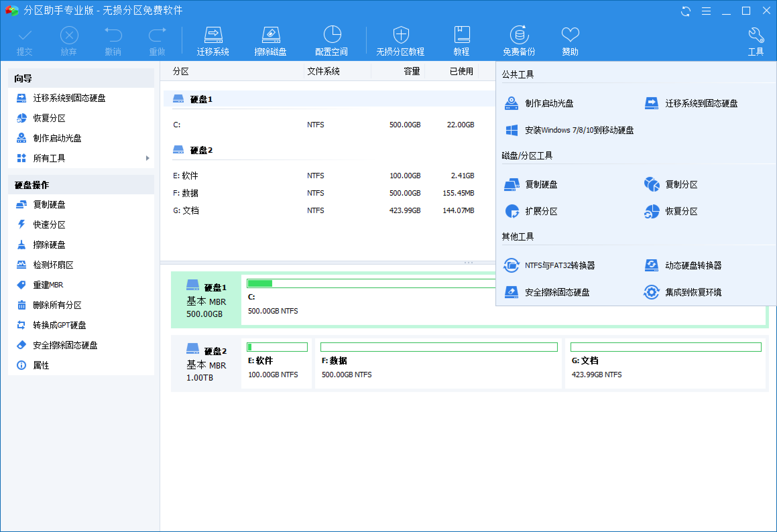Image resolution: width=777 pixels, height=532 pixels.
Task: Click 转换成GPT硬盘 in sidebar
Action: coord(81,325)
